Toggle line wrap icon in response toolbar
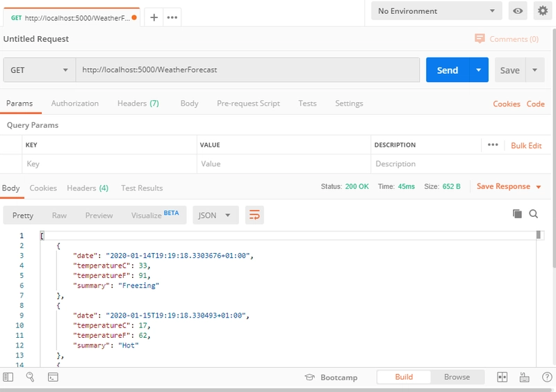 tap(254, 215)
